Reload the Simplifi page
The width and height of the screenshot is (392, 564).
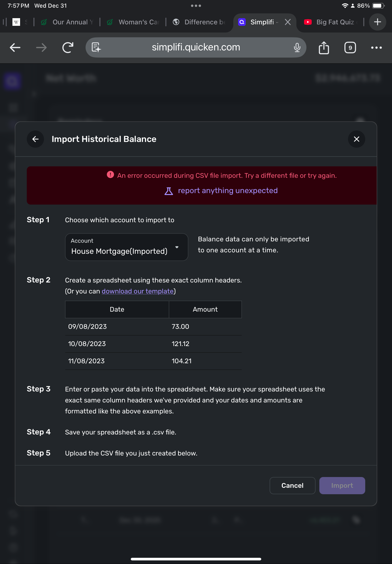tap(68, 48)
